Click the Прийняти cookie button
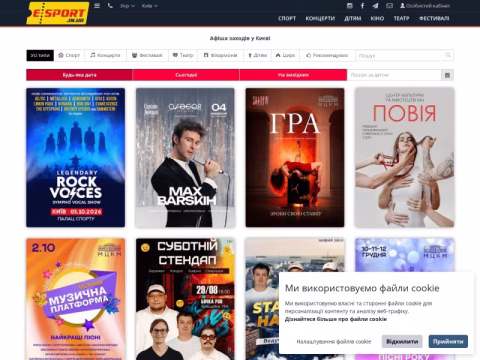The image size is (480, 360). pyautogui.click(x=448, y=342)
